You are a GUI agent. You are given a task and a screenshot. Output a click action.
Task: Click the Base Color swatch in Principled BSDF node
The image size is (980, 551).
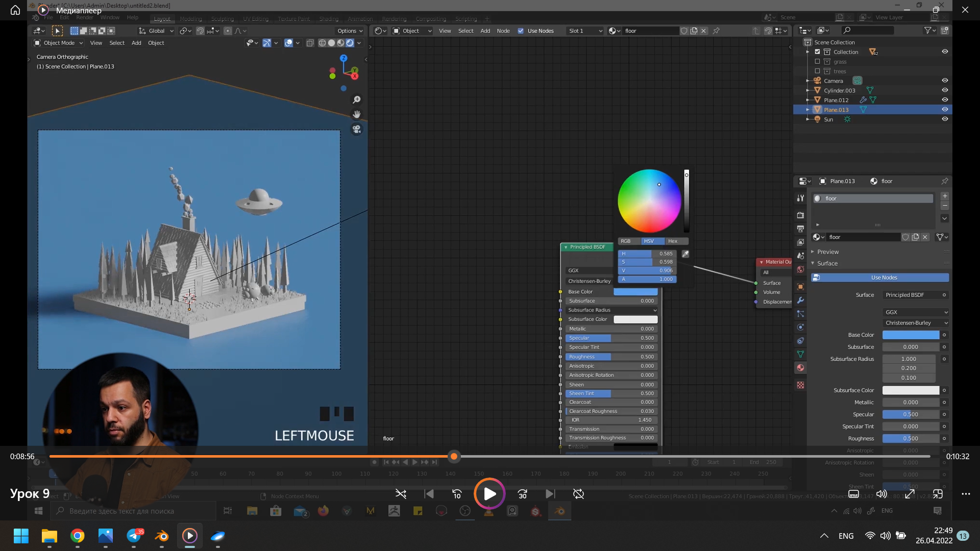click(x=635, y=292)
